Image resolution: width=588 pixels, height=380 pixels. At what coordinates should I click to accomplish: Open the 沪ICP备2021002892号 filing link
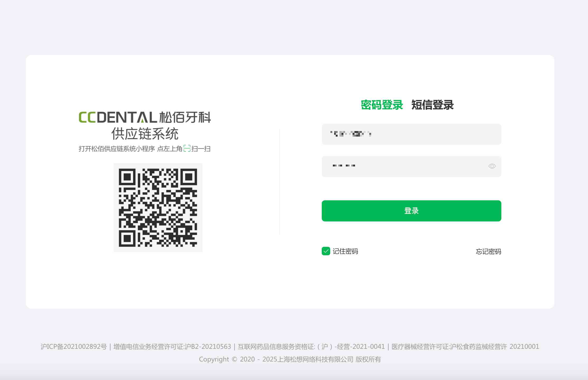coord(74,346)
